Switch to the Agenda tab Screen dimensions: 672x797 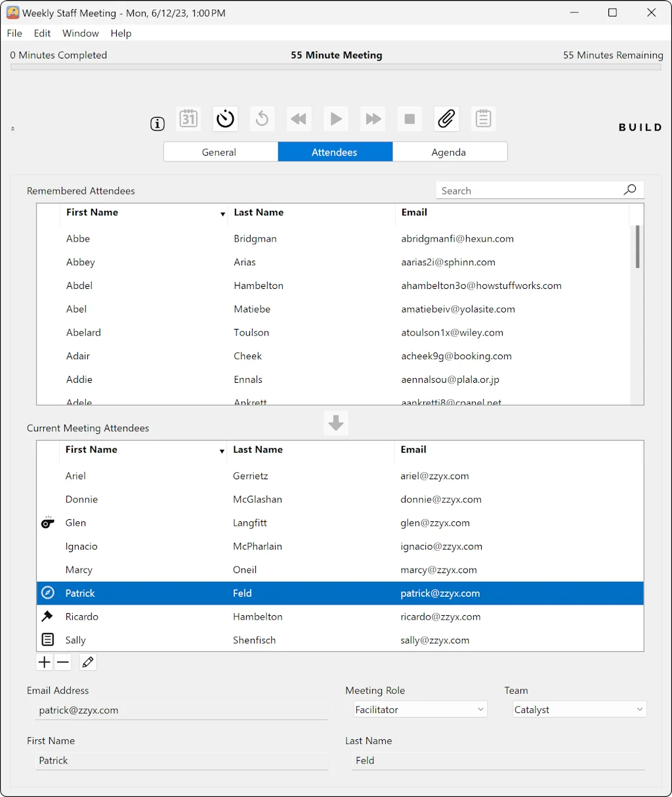(449, 152)
